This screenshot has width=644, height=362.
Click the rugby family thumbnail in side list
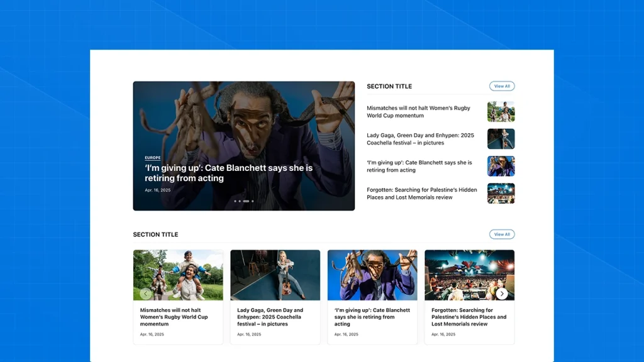pyautogui.click(x=501, y=112)
